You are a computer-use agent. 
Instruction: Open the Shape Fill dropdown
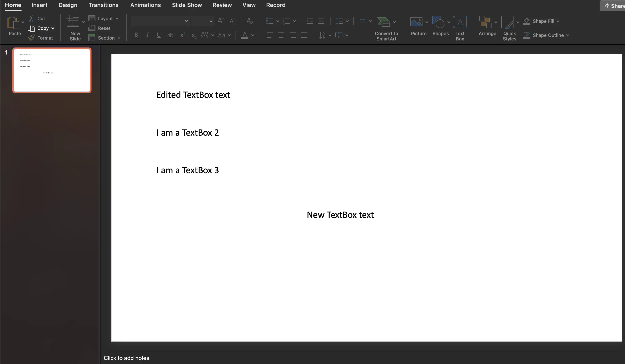[x=557, y=21]
